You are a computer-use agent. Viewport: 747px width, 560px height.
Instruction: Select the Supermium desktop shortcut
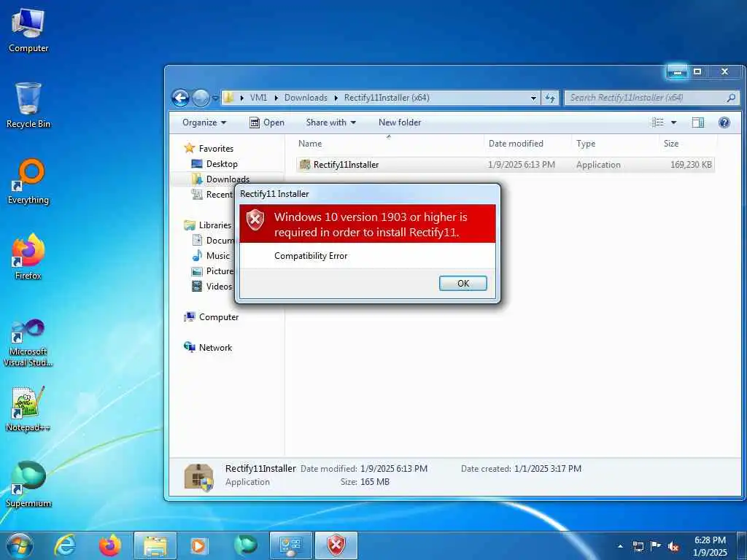click(x=28, y=485)
